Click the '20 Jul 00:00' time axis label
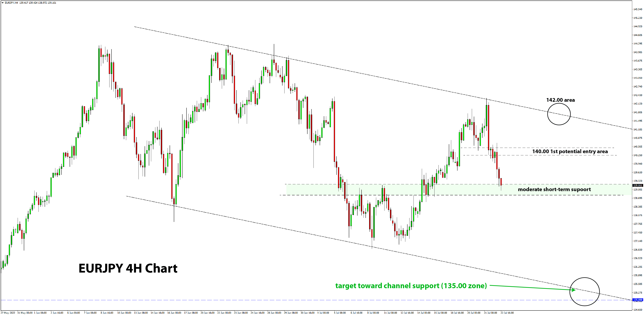644x316 pixels. coord(474,313)
